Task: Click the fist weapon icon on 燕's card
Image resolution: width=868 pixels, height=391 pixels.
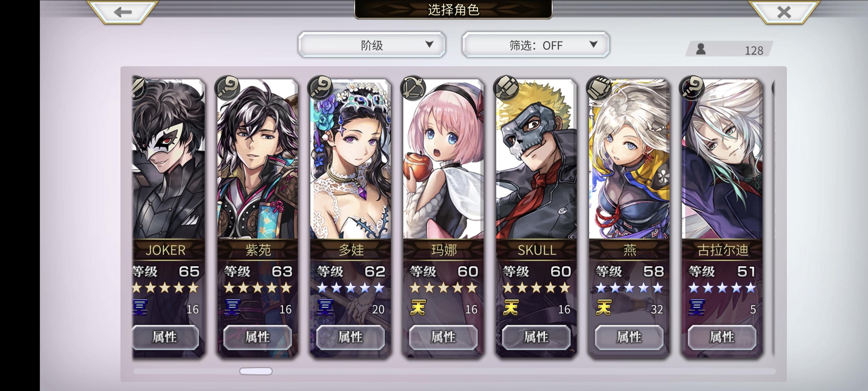Action: click(599, 88)
